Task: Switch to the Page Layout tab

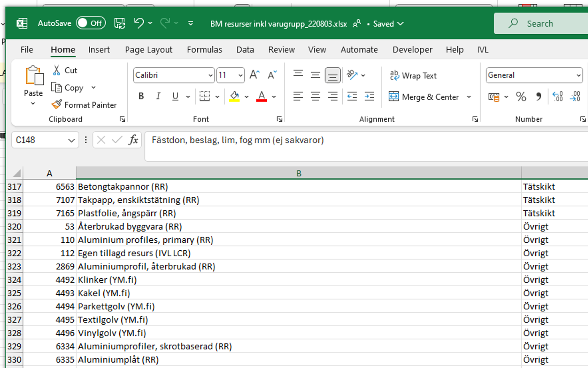Action: [148, 50]
